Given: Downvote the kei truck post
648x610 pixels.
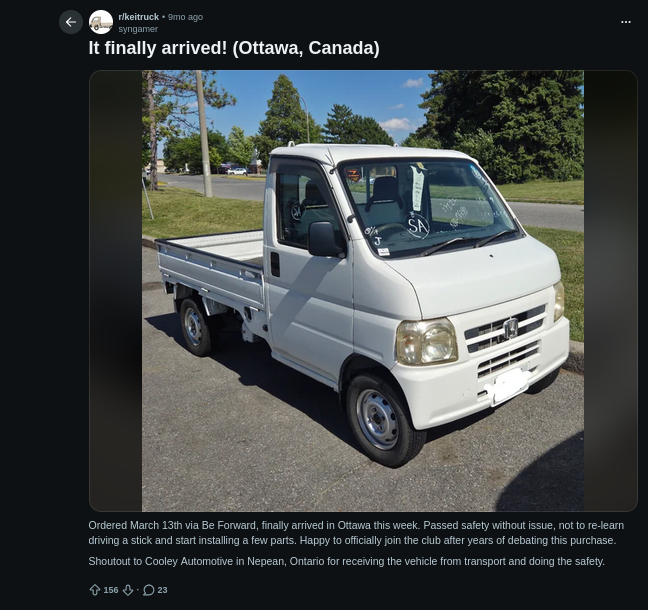Looking at the screenshot, I should tap(128, 590).
